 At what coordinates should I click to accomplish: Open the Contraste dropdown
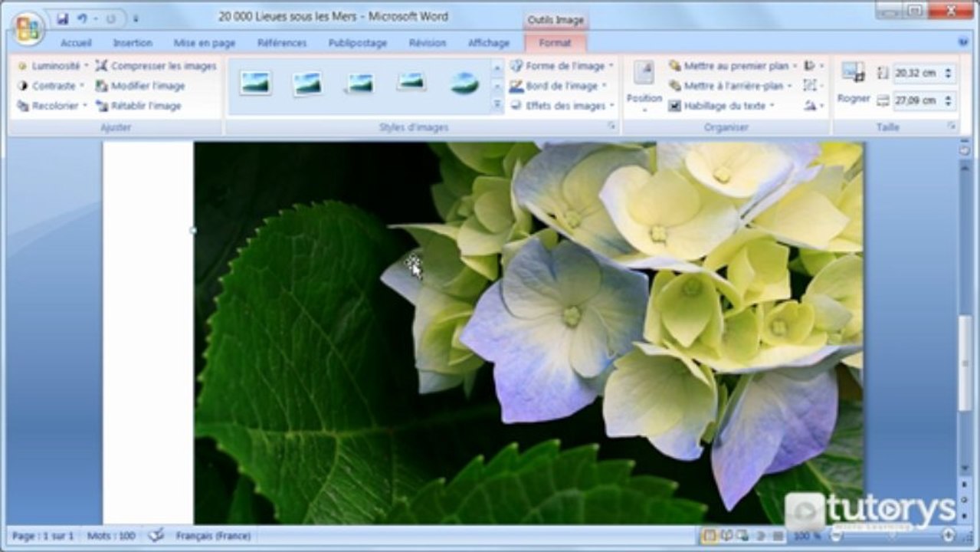[x=51, y=86]
